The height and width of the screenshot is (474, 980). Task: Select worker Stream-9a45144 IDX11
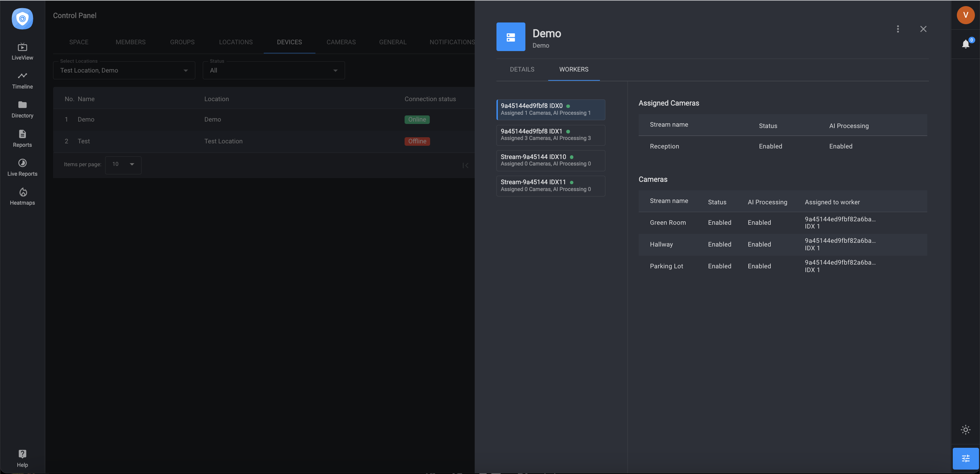551,186
